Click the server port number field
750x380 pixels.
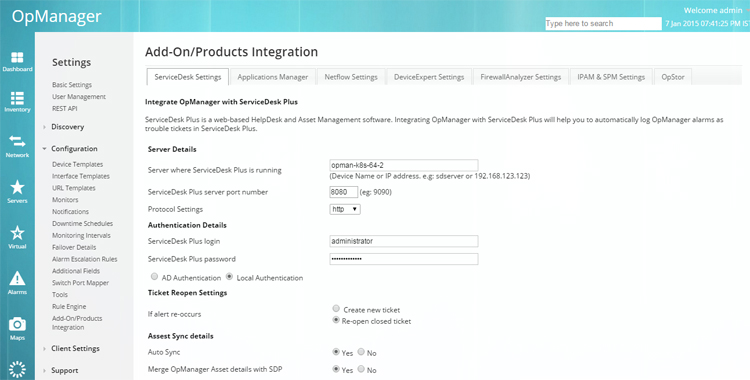343,192
